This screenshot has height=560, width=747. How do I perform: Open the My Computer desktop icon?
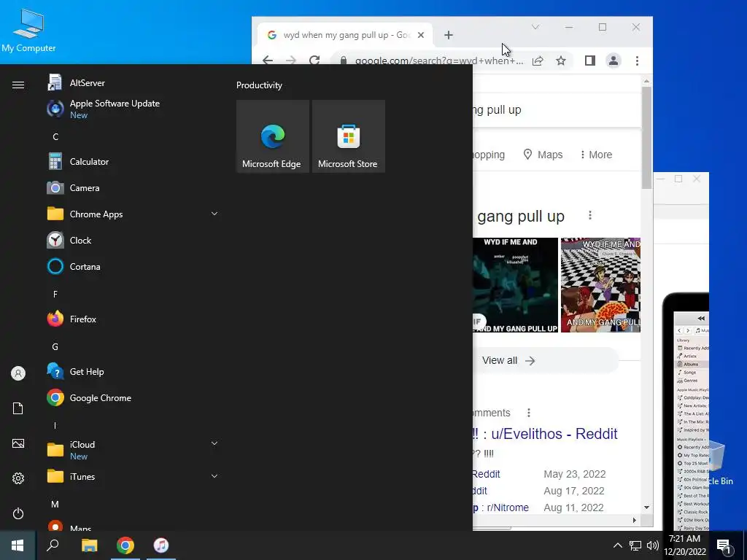[28, 31]
